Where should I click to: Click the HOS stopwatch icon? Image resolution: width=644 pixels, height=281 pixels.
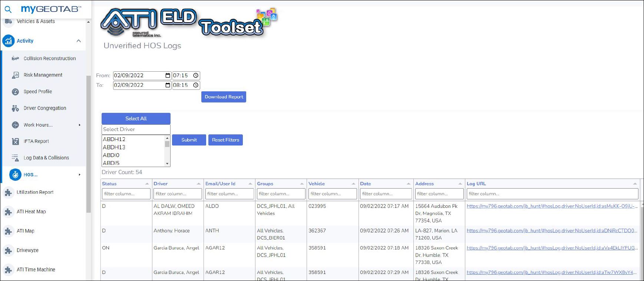click(15, 174)
